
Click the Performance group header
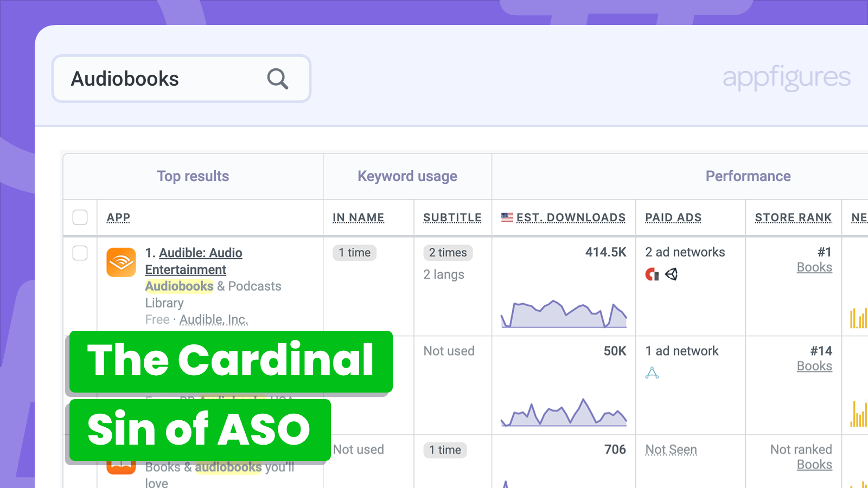[748, 176]
